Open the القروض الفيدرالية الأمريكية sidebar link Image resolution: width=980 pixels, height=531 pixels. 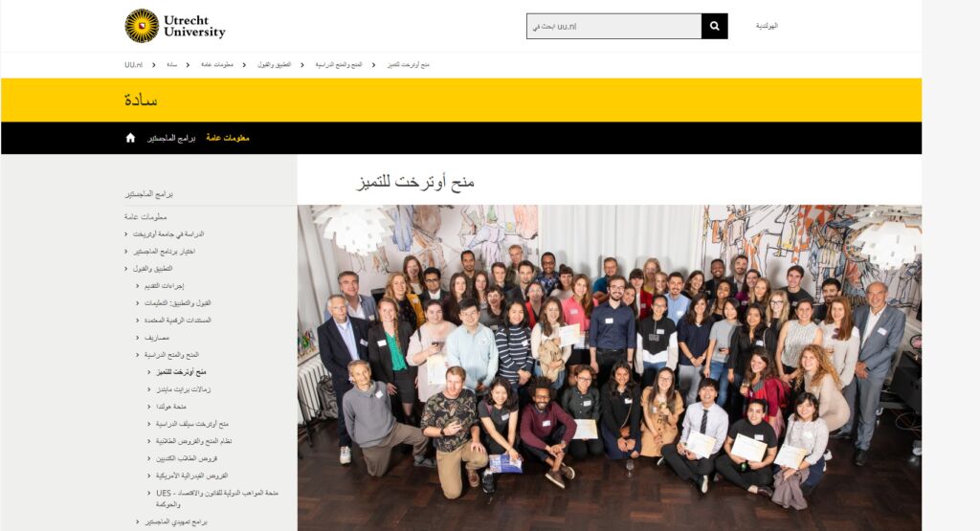tap(191, 476)
